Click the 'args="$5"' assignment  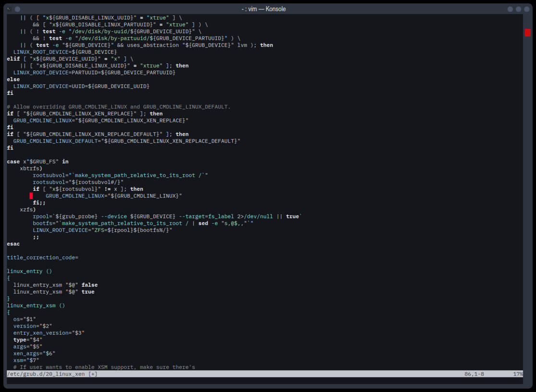(28, 346)
